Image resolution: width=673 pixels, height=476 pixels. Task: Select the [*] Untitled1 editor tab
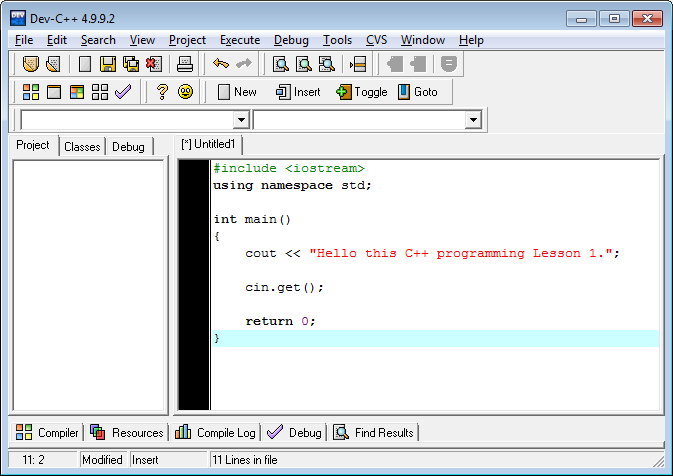tap(208, 144)
